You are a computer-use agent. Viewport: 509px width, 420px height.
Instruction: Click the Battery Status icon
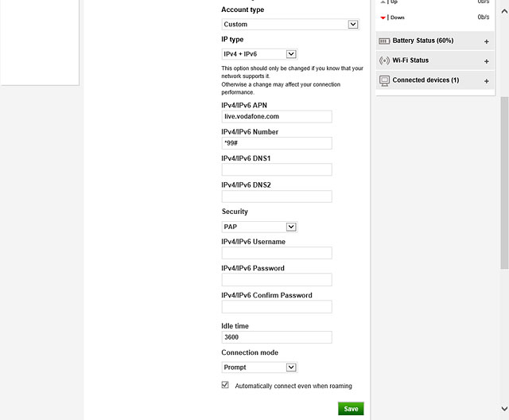tap(384, 41)
